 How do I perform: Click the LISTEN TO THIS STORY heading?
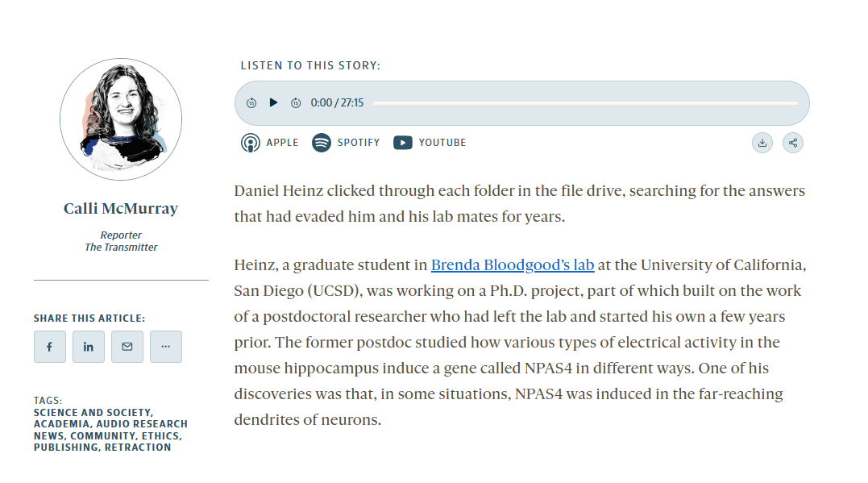point(310,66)
